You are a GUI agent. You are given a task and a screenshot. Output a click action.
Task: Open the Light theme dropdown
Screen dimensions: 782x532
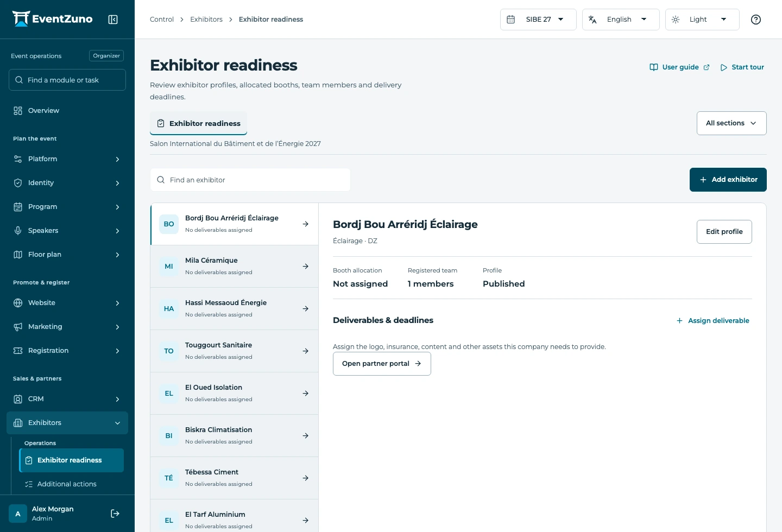(702, 20)
